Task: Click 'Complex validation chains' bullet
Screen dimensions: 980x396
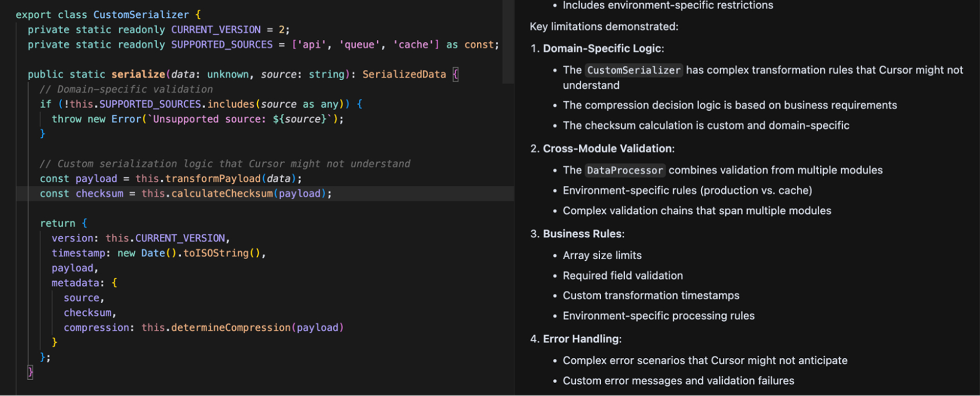Action: 697,211
